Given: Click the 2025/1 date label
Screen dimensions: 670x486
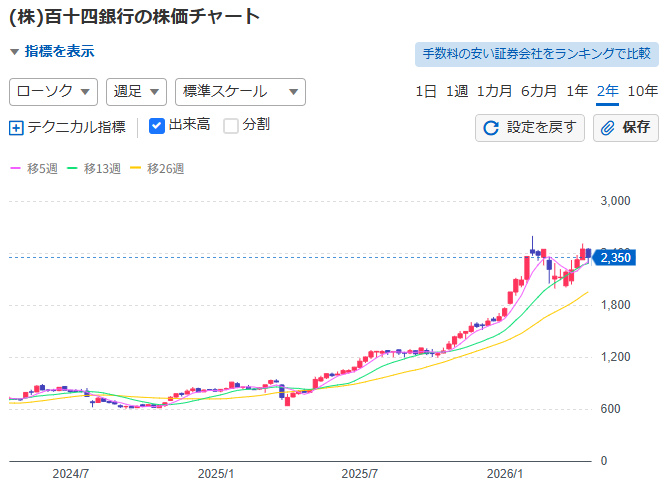Looking at the screenshot, I should coord(216,474).
